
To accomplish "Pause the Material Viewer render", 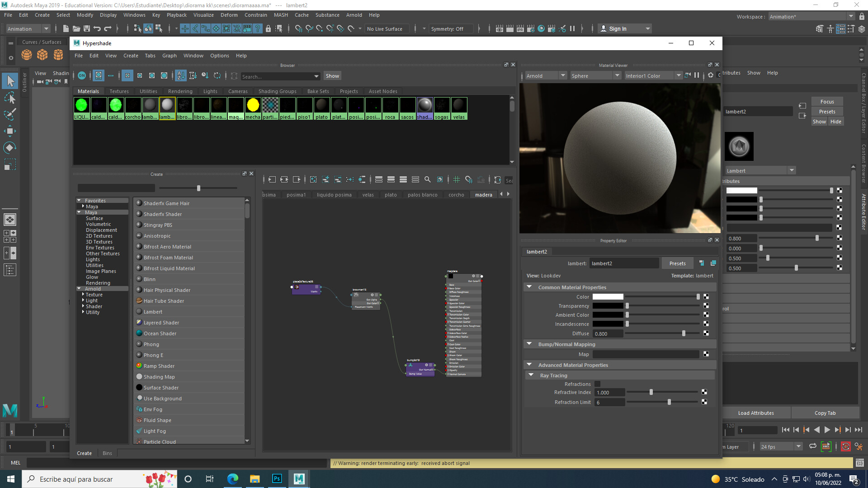I will [697, 75].
